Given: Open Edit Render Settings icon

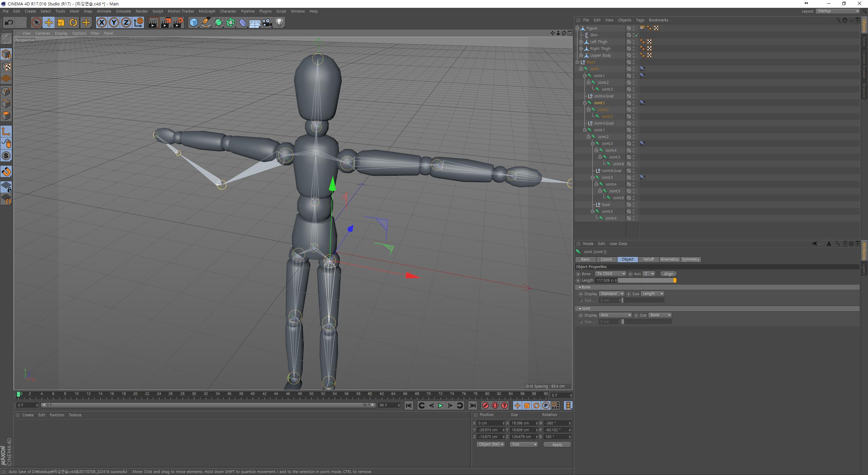Looking at the screenshot, I should 178,23.
